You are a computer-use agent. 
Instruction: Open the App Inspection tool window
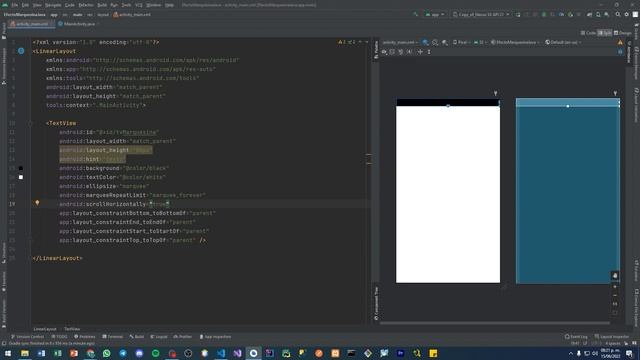pyautogui.click(x=216, y=337)
